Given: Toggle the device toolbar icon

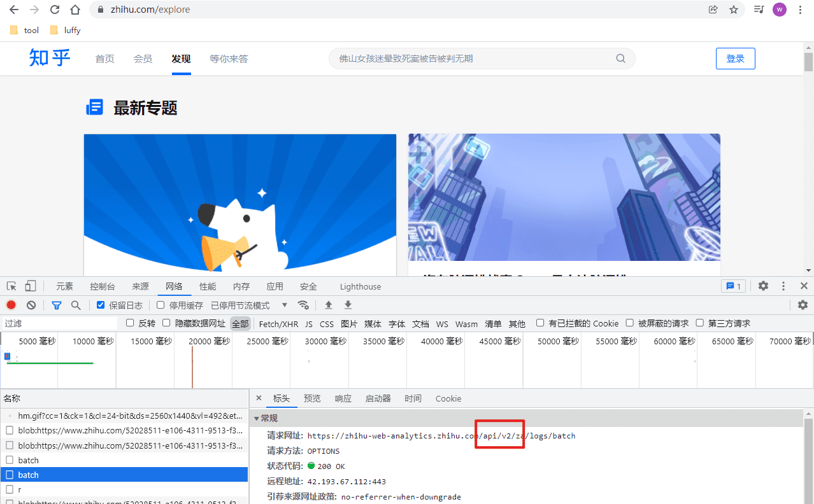Looking at the screenshot, I should click(31, 286).
